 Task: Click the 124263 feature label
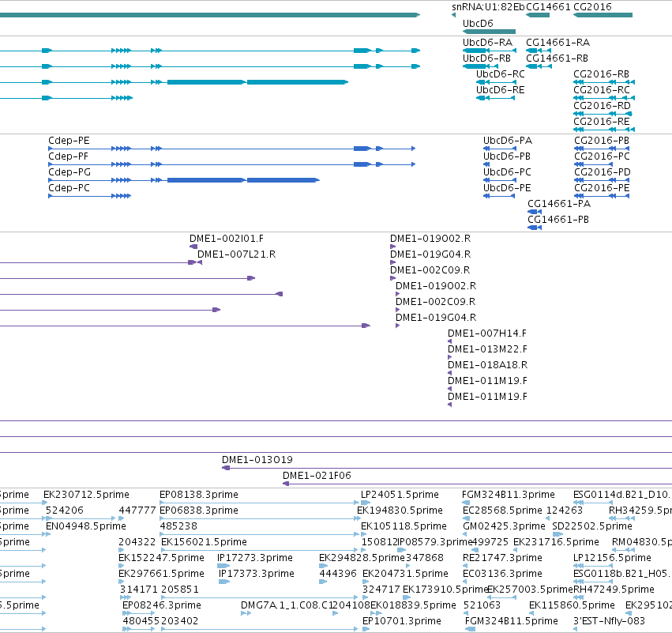point(565,511)
